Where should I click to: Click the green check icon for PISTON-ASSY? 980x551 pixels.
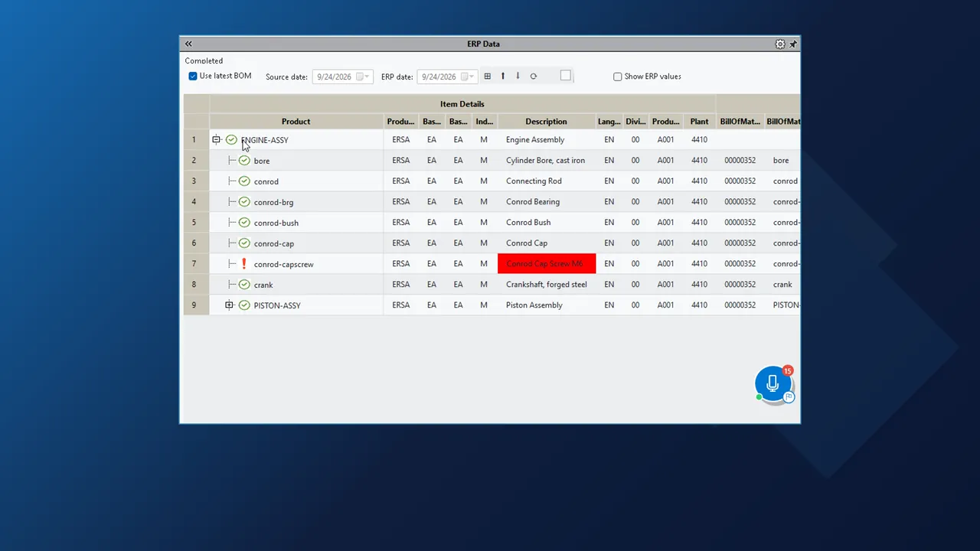244,305
